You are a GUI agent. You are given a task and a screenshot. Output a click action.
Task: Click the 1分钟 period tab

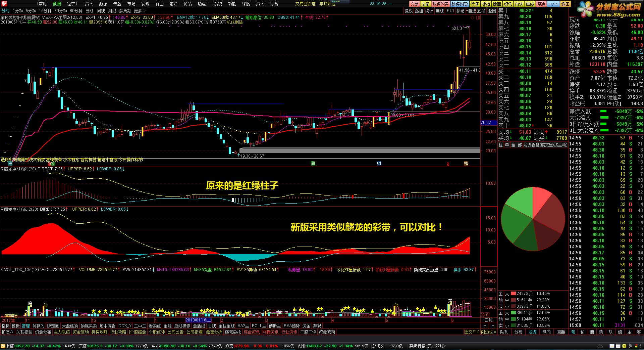tap(18, 11)
